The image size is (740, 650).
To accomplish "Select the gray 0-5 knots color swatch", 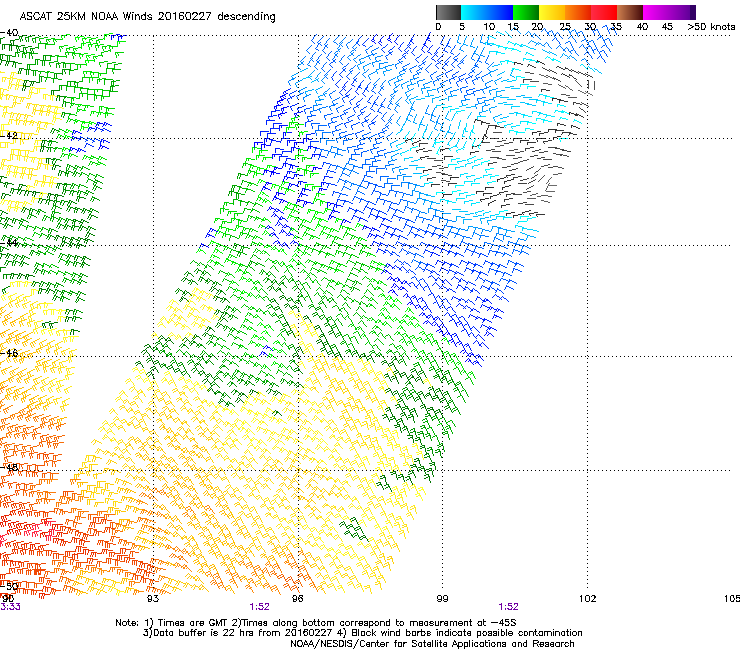I will [448, 12].
